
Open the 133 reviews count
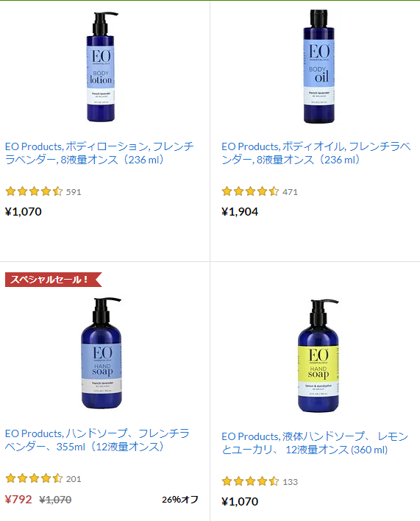click(x=290, y=482)
